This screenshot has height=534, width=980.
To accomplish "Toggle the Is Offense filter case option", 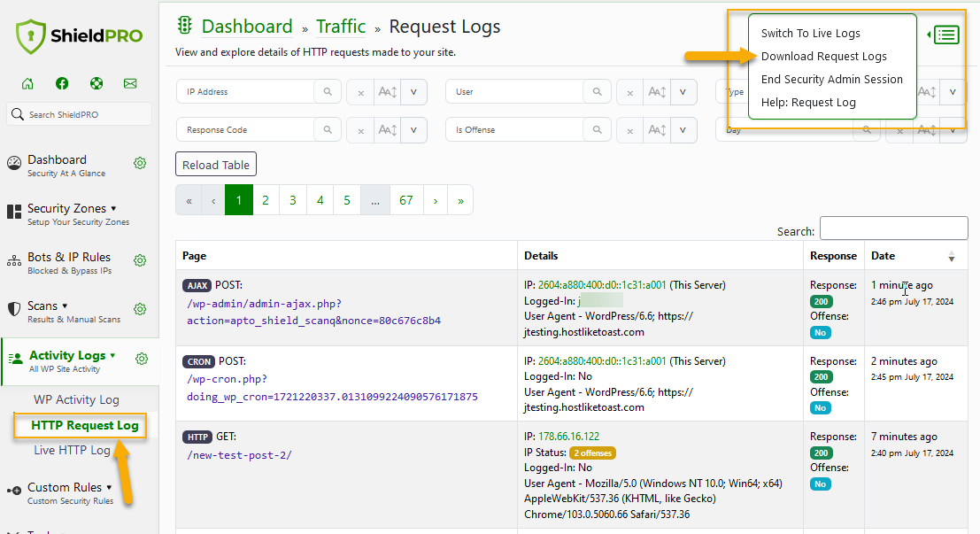I will tap(656, 129).
